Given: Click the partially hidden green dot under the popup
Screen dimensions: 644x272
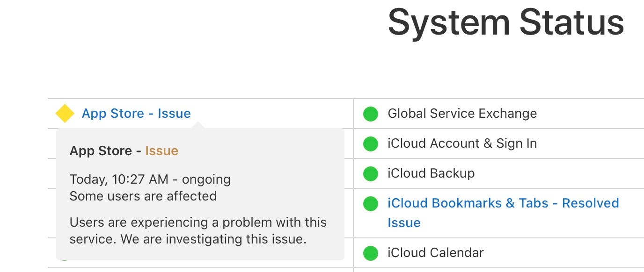Looking at the screenshot, I should pyautogui.click(x=65, y=259).
